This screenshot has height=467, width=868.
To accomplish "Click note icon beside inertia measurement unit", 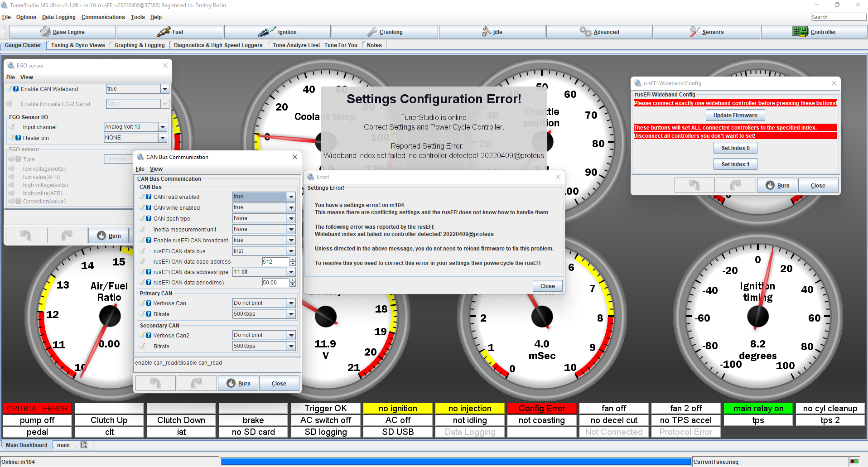I will [142, 229].
